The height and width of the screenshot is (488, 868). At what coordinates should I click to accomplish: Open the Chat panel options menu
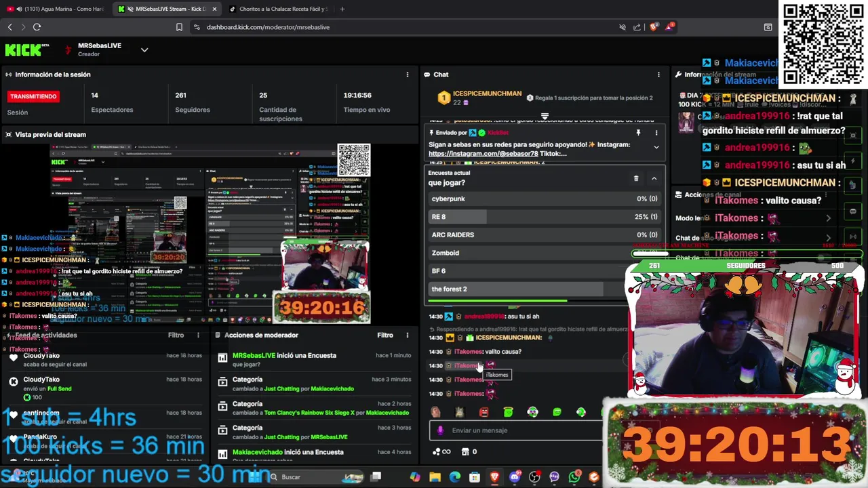click(658, 75)
